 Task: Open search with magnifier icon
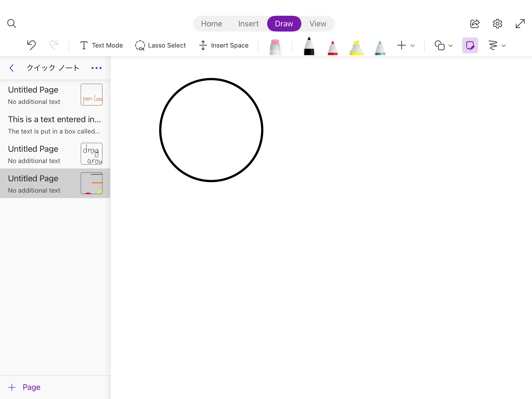[12, 24]
